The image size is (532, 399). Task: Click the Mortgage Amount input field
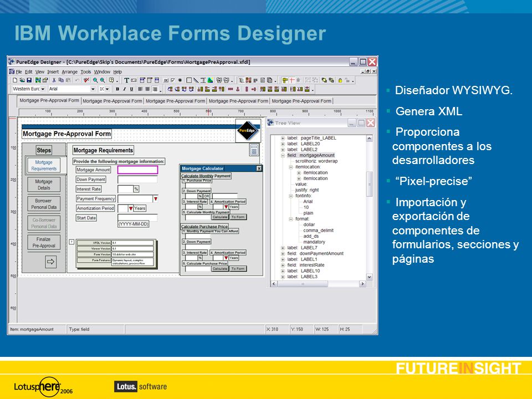click(x=137, y=170)
